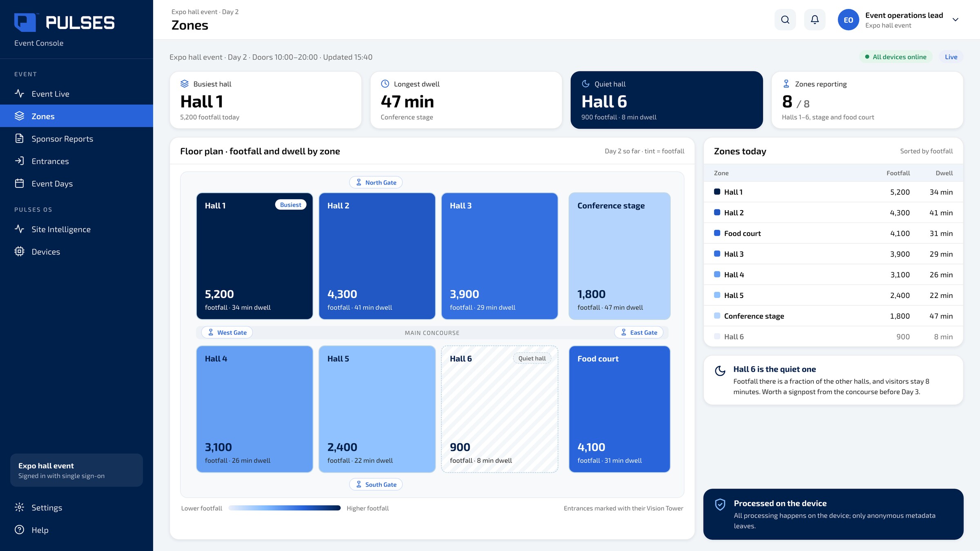Viewport: 980px width, 551px height.
Task: Click the EO user avatar
Action: pyautogui.click(x=848, y=20)
